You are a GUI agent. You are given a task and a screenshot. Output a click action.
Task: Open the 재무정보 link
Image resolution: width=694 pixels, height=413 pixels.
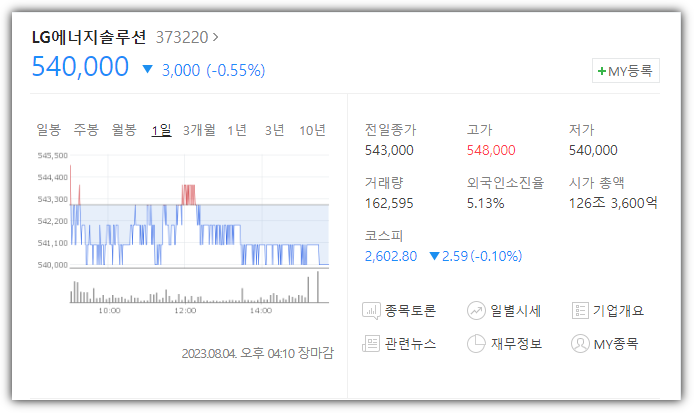click(517, 344)
